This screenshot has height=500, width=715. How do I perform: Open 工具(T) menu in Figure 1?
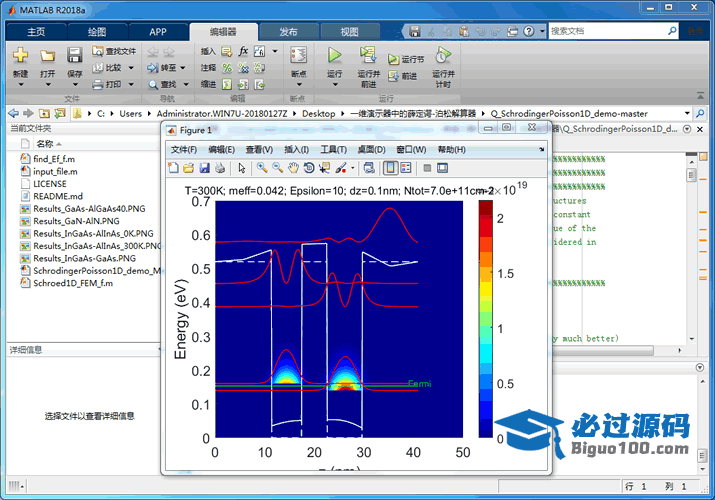333,149
